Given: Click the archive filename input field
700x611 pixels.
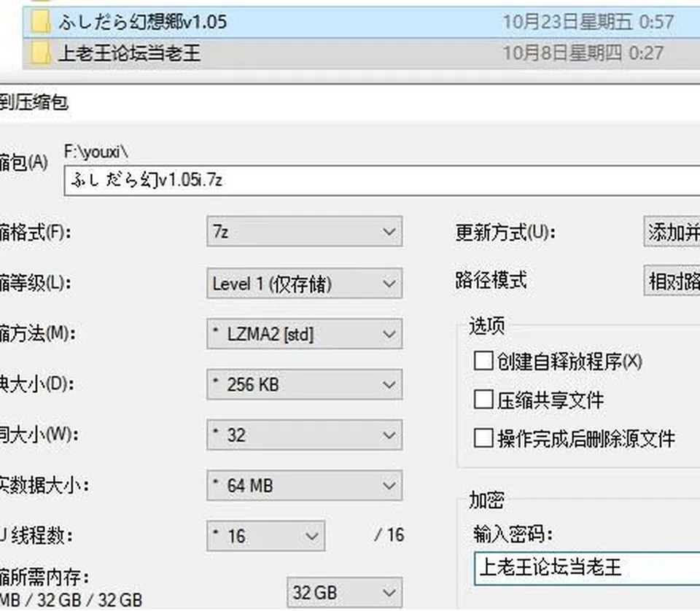Looking at the screenshot, I should click(382, 181).
